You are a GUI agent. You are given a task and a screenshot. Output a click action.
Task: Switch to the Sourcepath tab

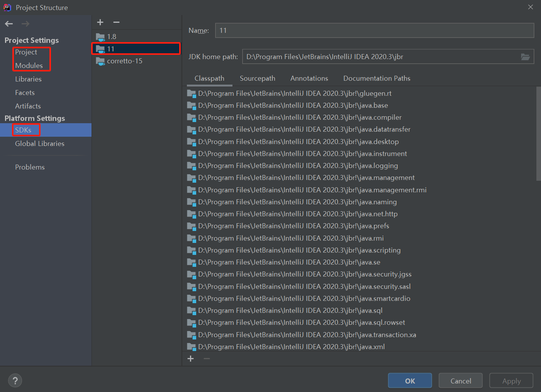coord(258,78)
